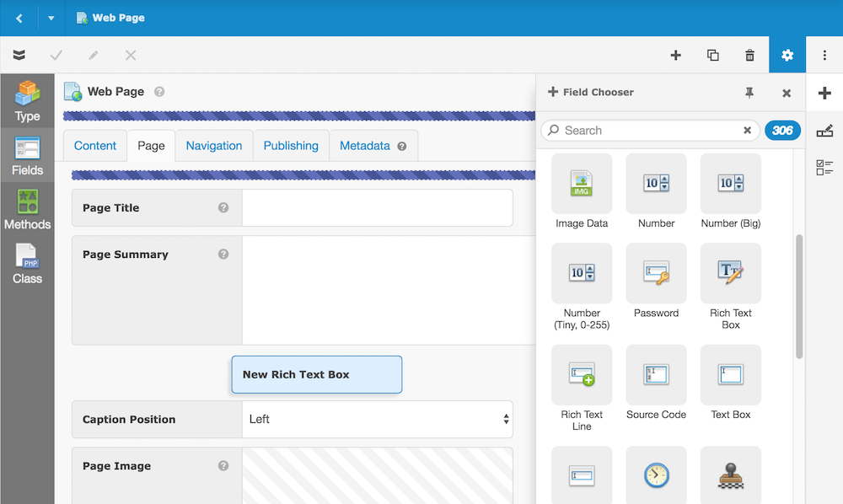Click the Number (Big) field icon
Image resolution: width=843 pixels, height=504 pixels.
(x=730, y=184)
